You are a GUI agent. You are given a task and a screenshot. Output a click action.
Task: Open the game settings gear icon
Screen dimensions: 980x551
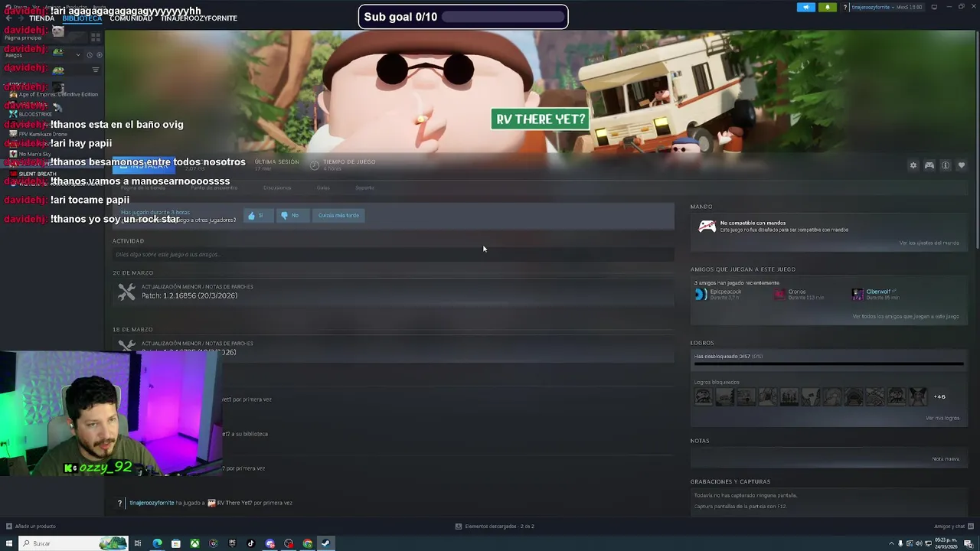pos(913,165)
